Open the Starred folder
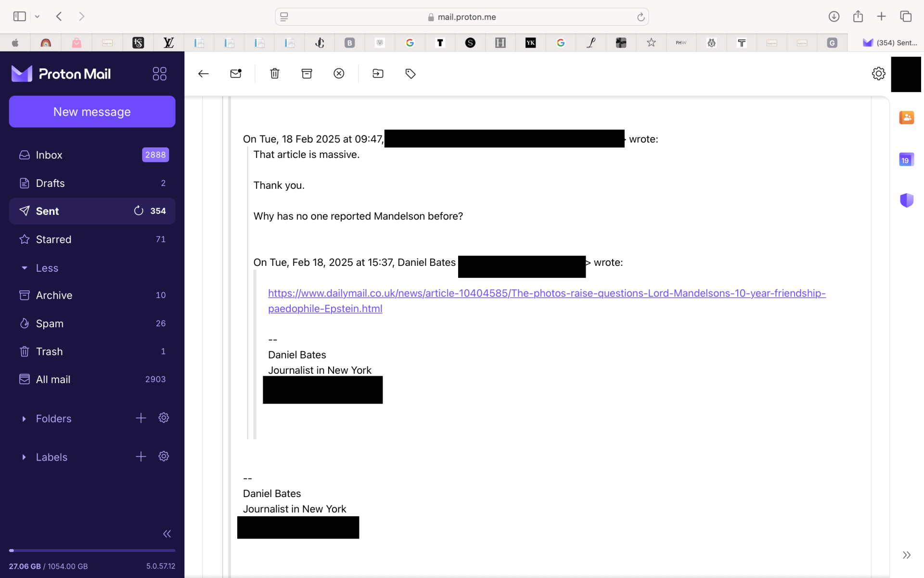 pyautogui.click(x=53, y=239)
